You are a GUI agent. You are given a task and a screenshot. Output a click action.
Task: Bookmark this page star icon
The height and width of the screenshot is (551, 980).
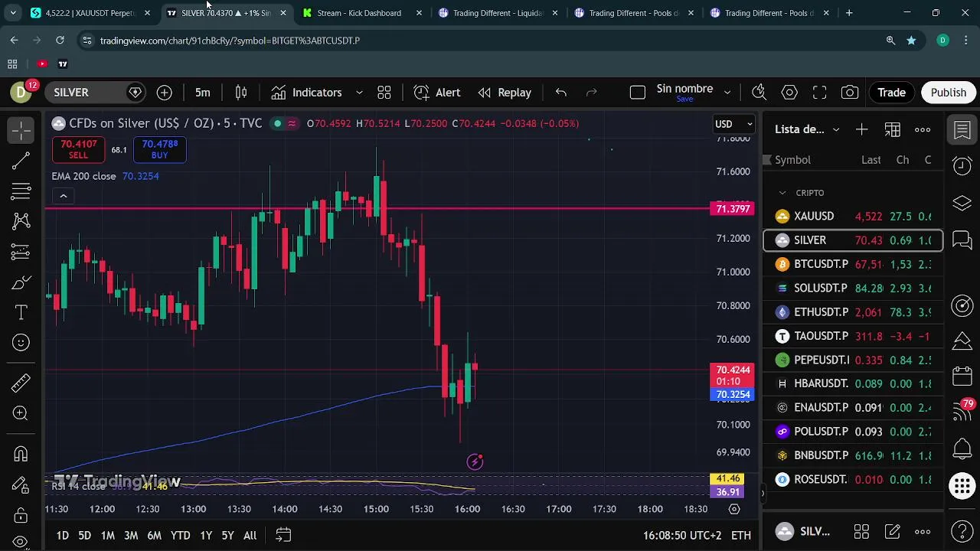pos(911,41)
